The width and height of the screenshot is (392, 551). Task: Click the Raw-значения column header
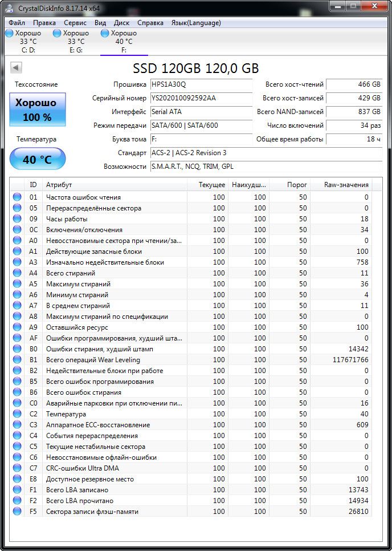pyautogui.click(x=341, y=185)
